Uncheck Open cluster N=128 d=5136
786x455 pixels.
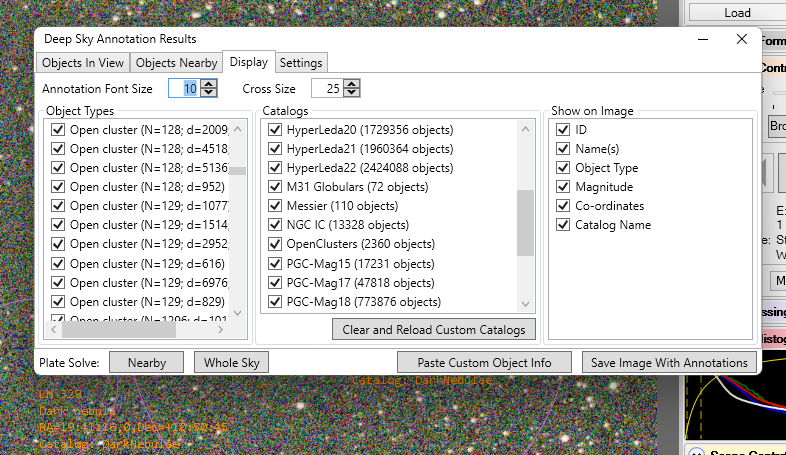[x=58, y=167]
